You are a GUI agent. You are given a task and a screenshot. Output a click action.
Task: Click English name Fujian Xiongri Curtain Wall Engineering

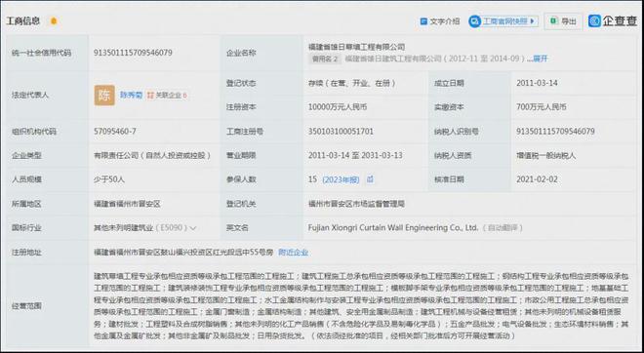(x=393, y=228)
